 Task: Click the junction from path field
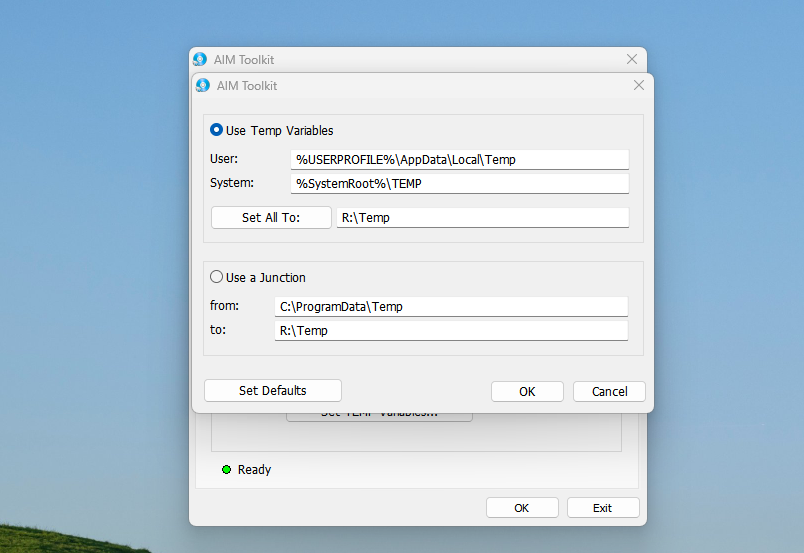pyautogui.click(x=450, y=306)
